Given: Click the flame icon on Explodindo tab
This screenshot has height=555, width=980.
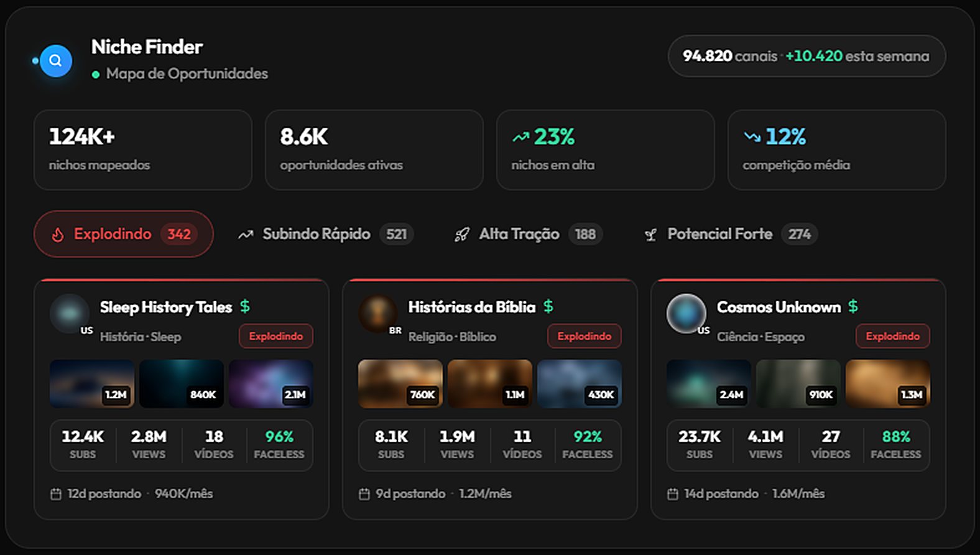Looking at the screenshot, I should 58,235.
